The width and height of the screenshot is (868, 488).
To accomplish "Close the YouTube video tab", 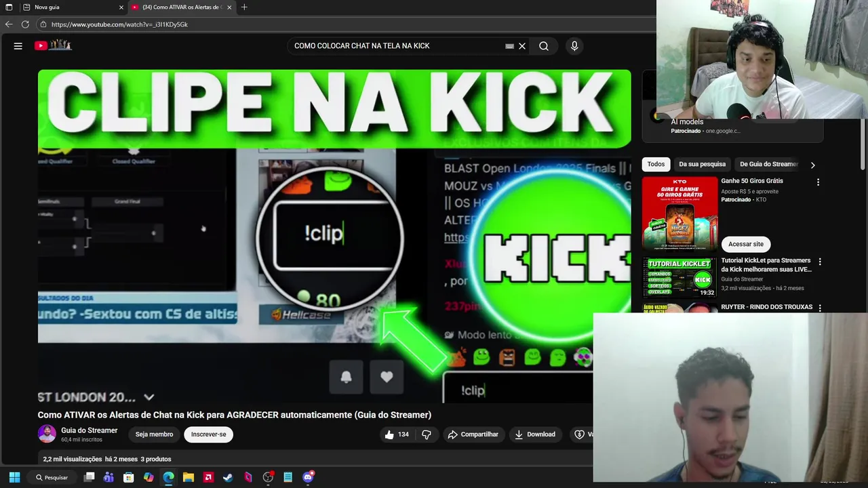I will pos(229,7).
